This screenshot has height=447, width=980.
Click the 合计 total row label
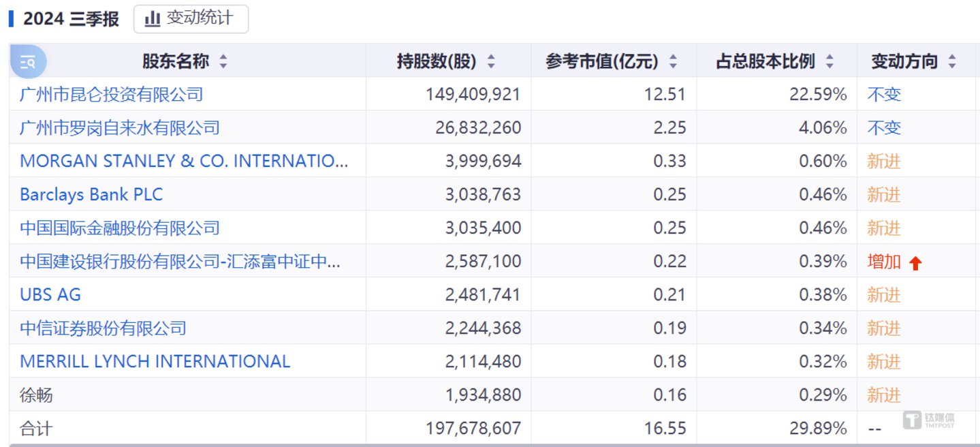pos(36,428)
